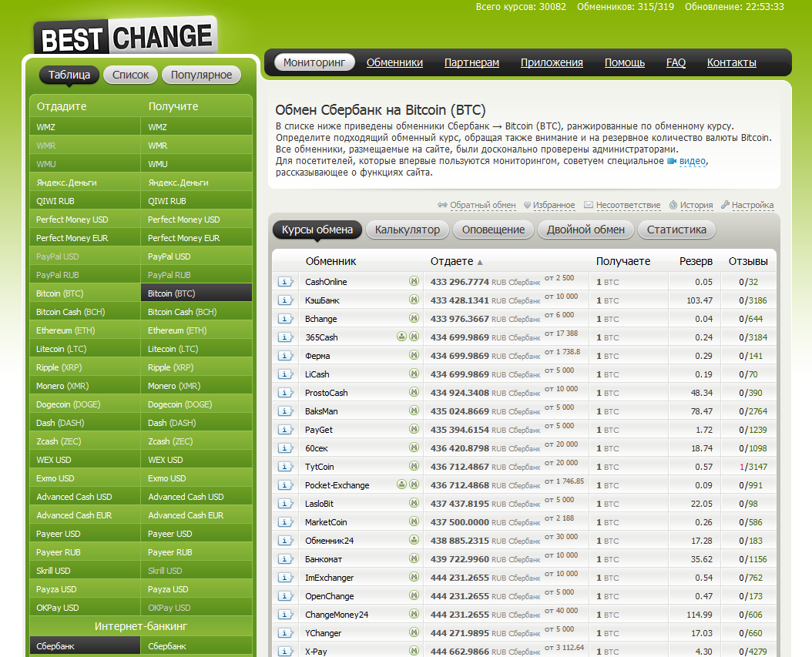
Task: Open info icon for TytCoin row
Action: tap(285, 467)
